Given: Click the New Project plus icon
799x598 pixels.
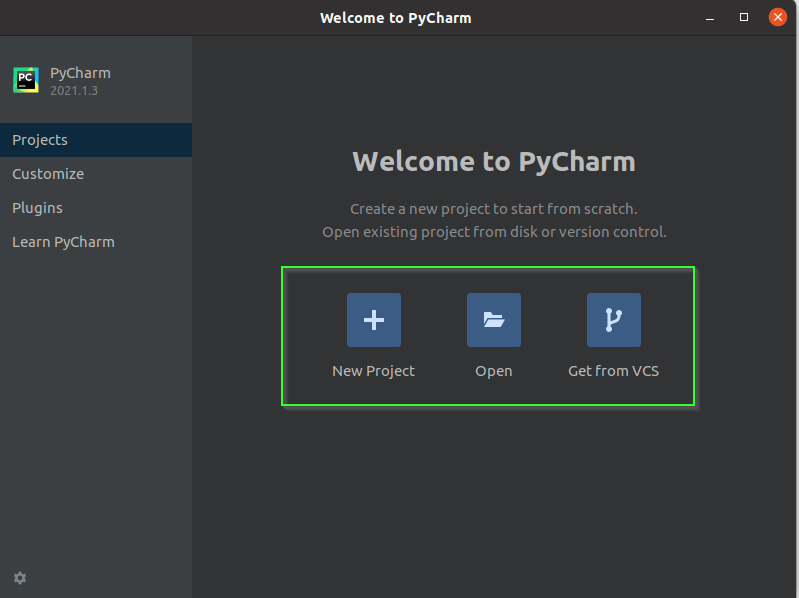Looking at the screenshot, I should point(374,320).
